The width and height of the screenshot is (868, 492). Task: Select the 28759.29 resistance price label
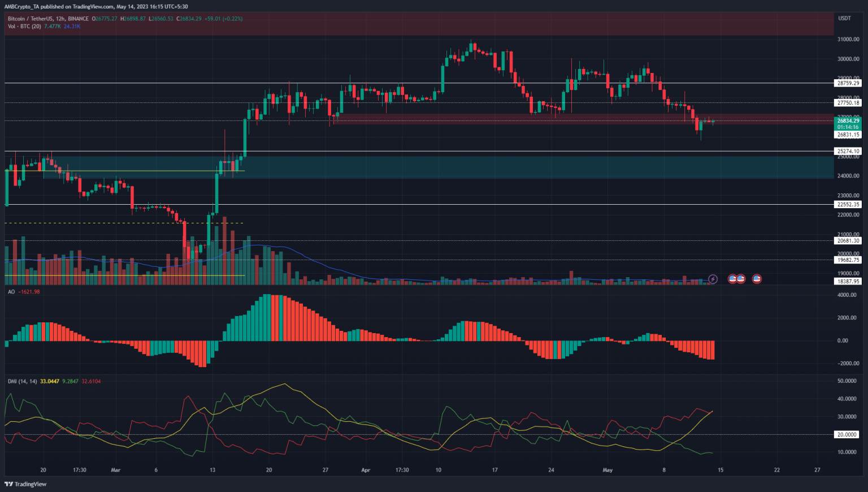pyautogui.click(x=847, y=83)
